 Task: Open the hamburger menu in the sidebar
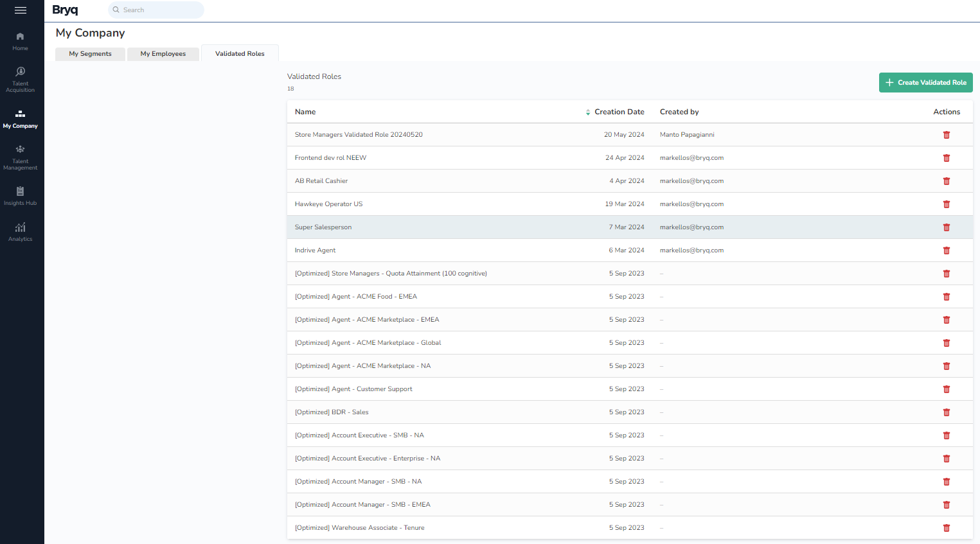point(21,10)
